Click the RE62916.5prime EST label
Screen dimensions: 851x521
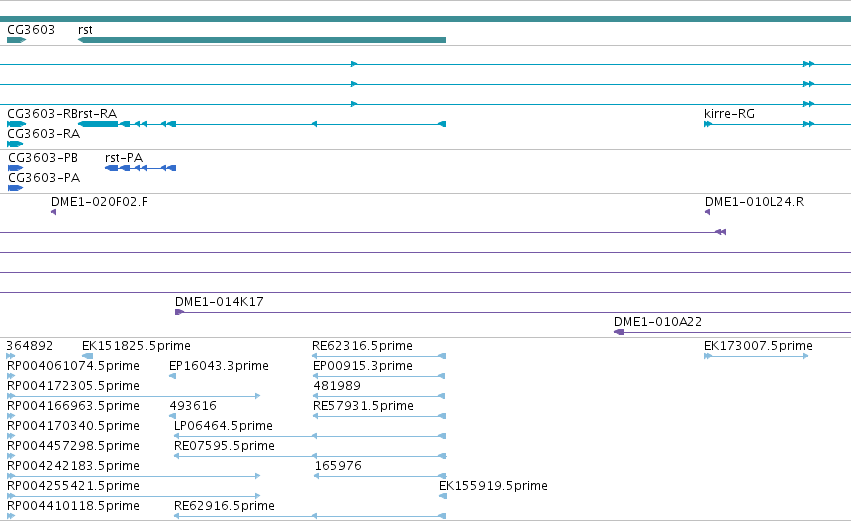pos(224,506)
